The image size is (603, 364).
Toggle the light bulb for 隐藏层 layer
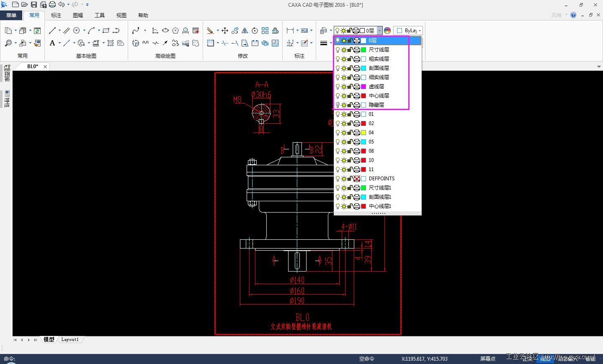[x=338, y=105]
